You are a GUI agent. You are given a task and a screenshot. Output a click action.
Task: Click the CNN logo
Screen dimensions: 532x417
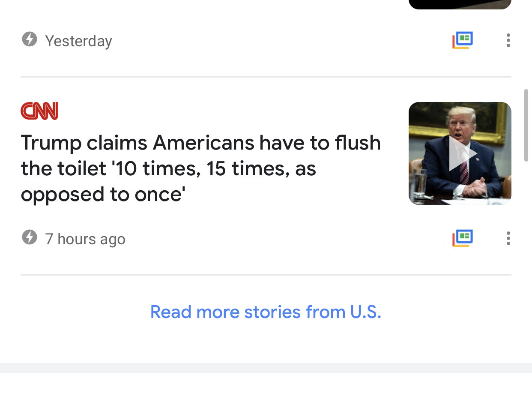point(39,111)
